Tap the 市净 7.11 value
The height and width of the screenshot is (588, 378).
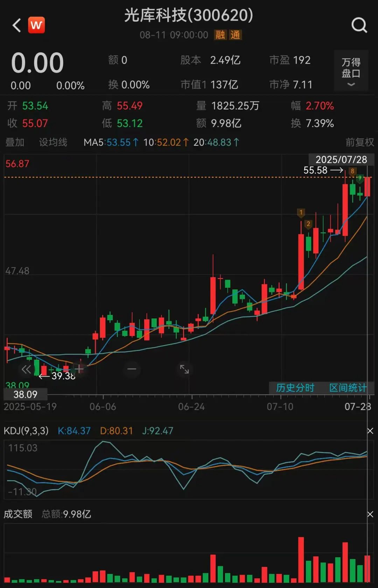coord(290,85)
